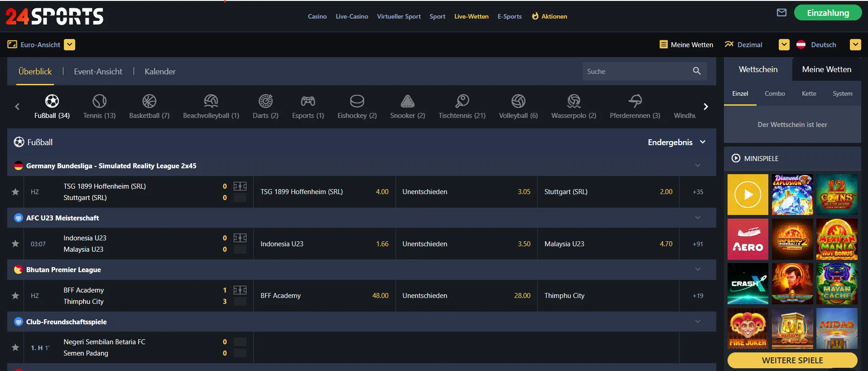Go to the Live-Casino menu item
This screenshot has height=371, width=868.
tap(352, 16)
